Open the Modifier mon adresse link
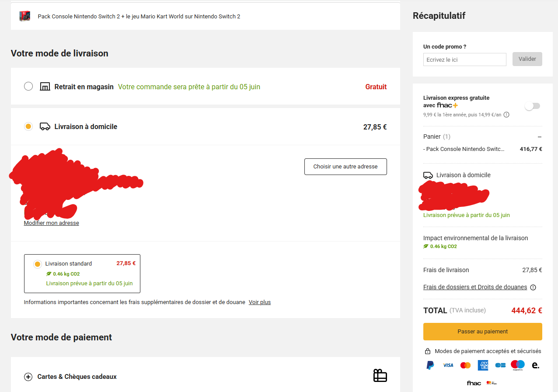The width and height of the screenshot is (558, 392). 52,223
